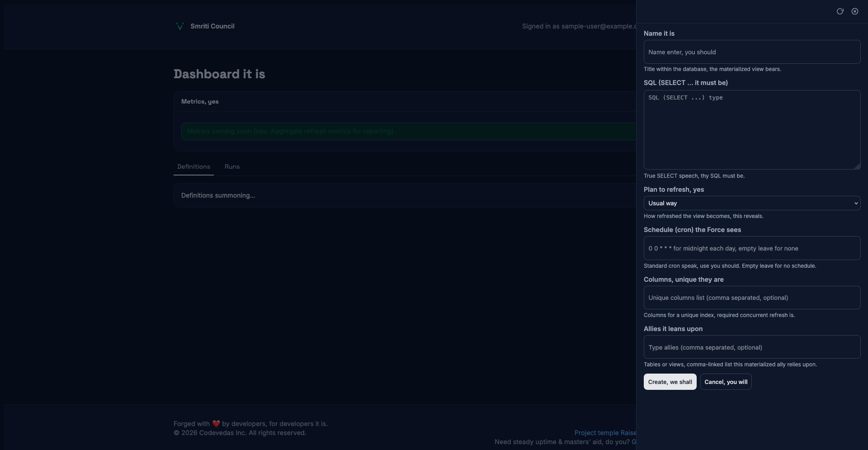868x450 pixels.
Task: Click the unique columns list field
Action: coord(752,298)
